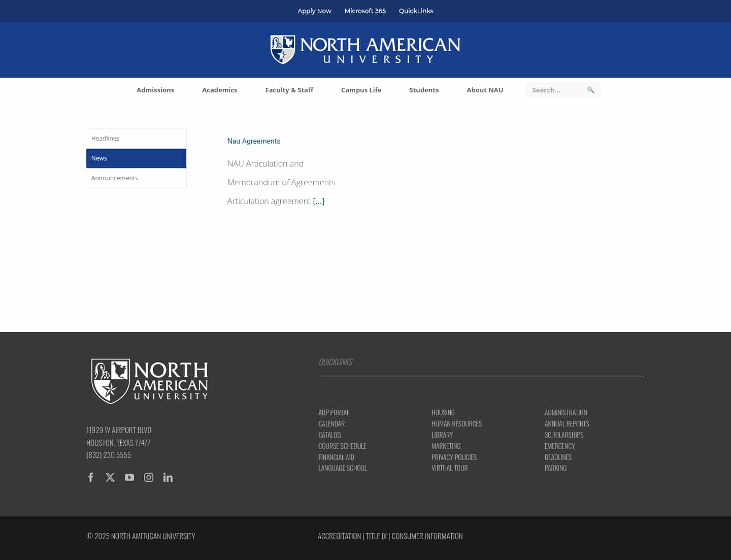Click the Facebook icon in footer
The image size is (731, 560).
coord(91,477)
